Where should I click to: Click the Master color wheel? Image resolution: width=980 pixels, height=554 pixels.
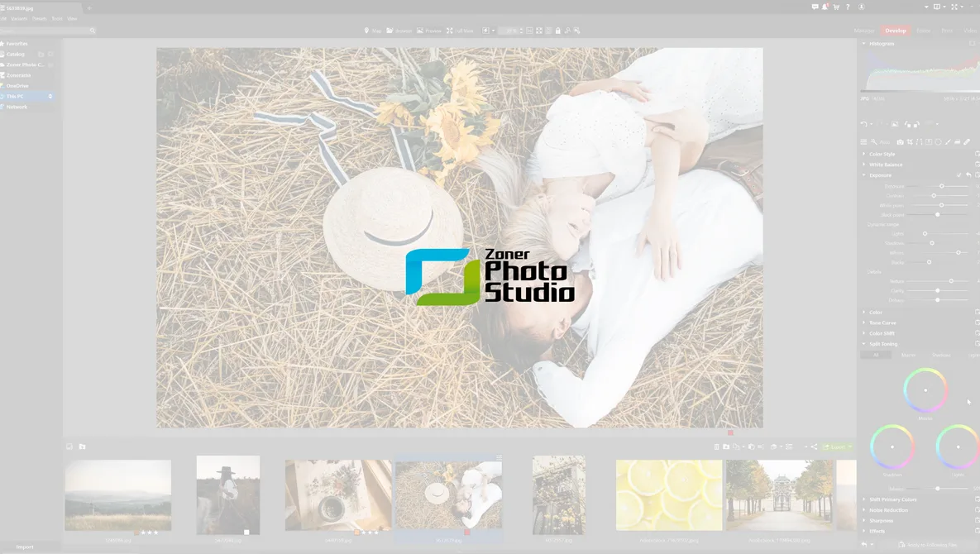click(925, 389)
